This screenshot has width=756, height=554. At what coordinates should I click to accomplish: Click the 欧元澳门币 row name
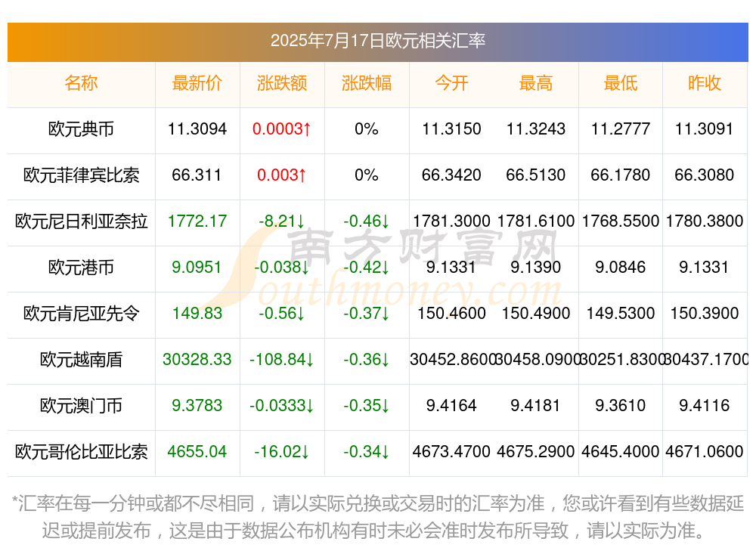81,406
